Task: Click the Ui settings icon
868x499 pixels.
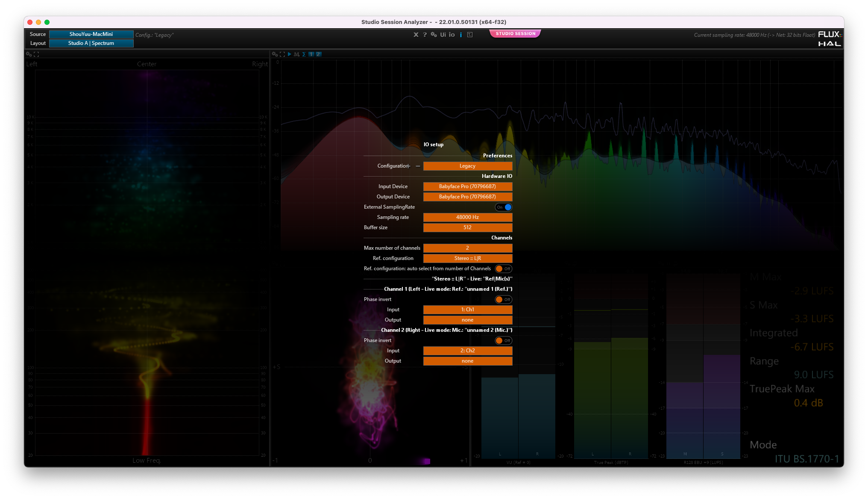Action: click(x=443, y=35)
